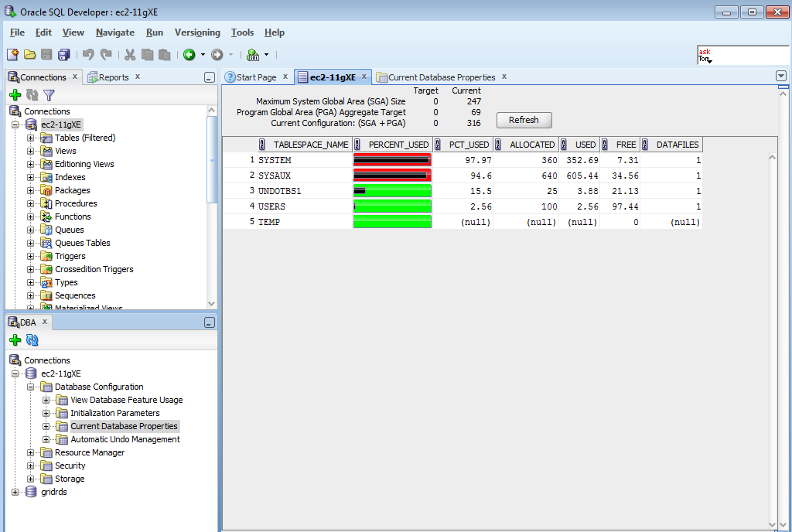Collapse Database Configuration node in DBA
Image resolution: width=792 pixels, height=532 pixels.
(30, 387)
